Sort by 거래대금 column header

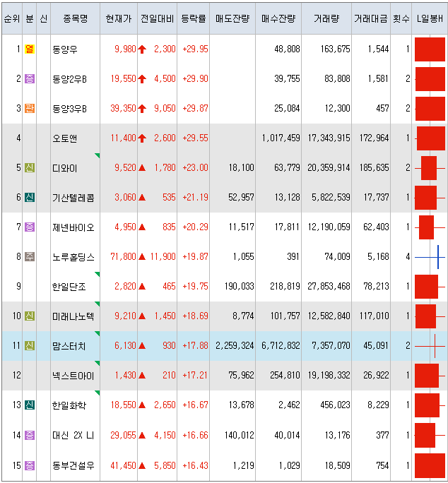[371, 19]
